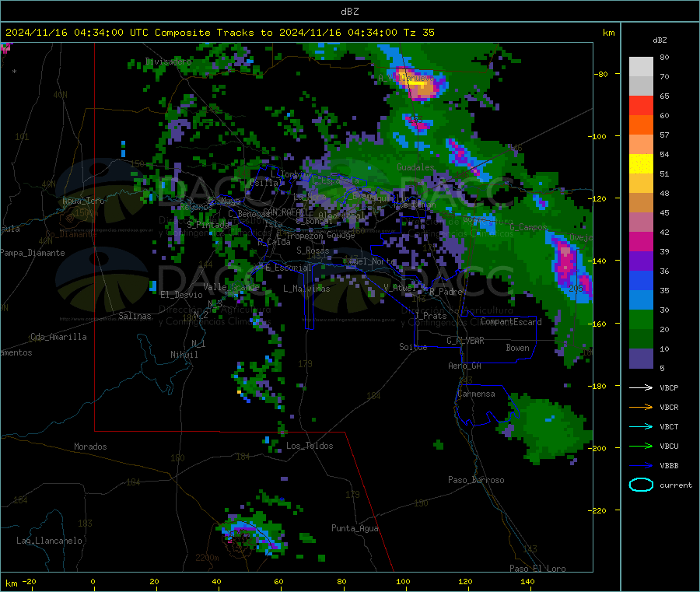Click the 'Punta_Agua' map label

[x=355, y=528]
